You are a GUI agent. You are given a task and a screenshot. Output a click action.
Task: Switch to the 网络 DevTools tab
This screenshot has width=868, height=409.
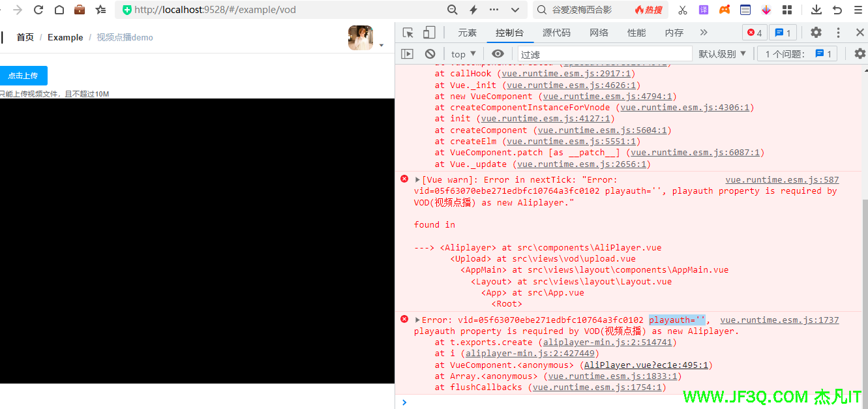tap(599, 33)
